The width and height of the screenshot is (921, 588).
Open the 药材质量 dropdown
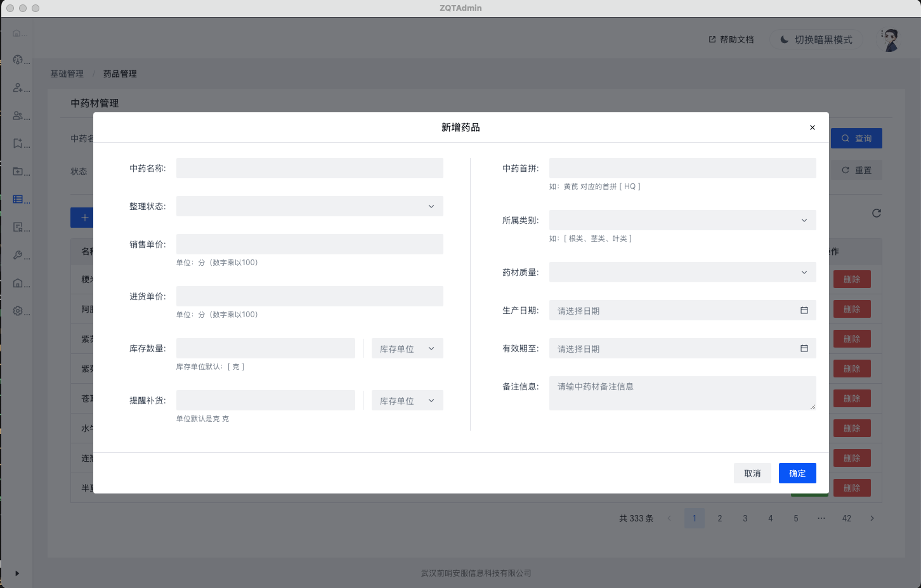pos(683,272)
